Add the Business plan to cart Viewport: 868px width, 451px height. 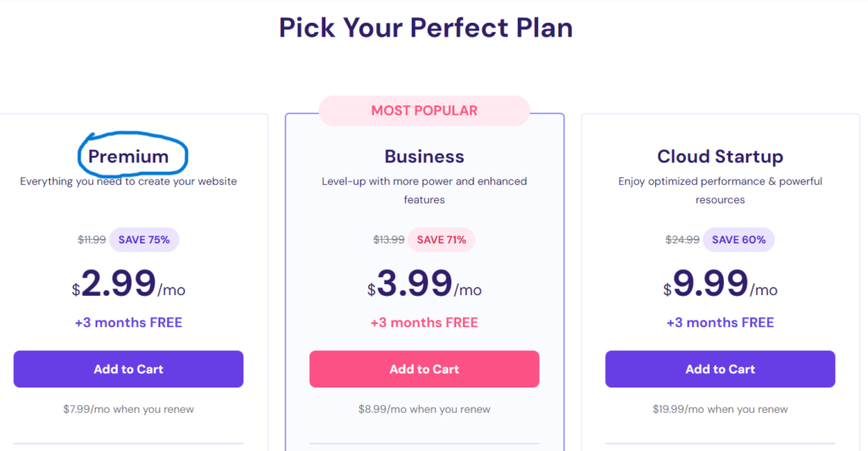click(424, 369)
